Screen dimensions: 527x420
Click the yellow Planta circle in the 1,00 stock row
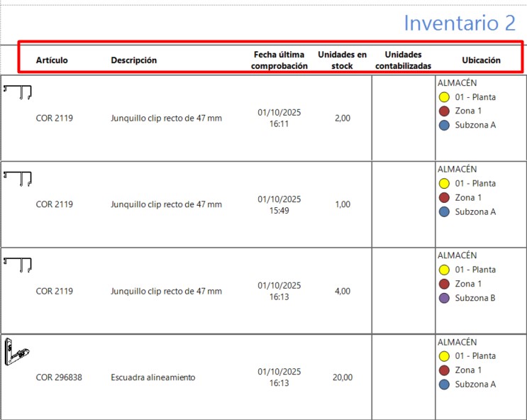coord(444,184)
